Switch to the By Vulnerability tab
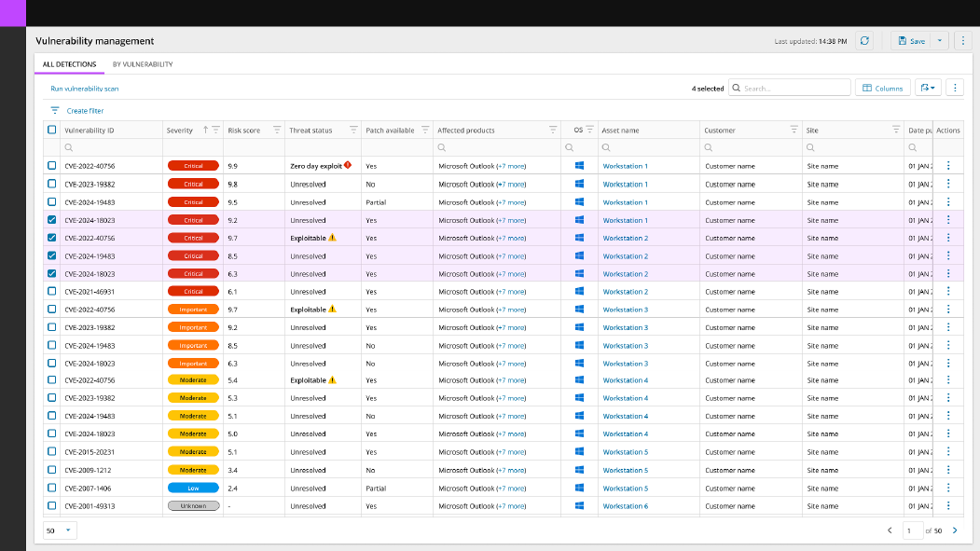The height and width of the screenshot is (551, 980). 143,64
